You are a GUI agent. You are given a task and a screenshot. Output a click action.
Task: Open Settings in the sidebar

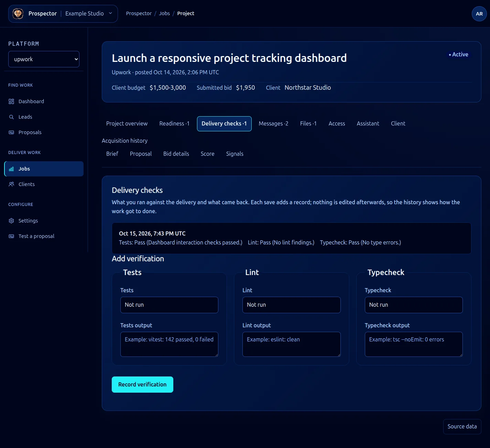(x=44, y=221)
